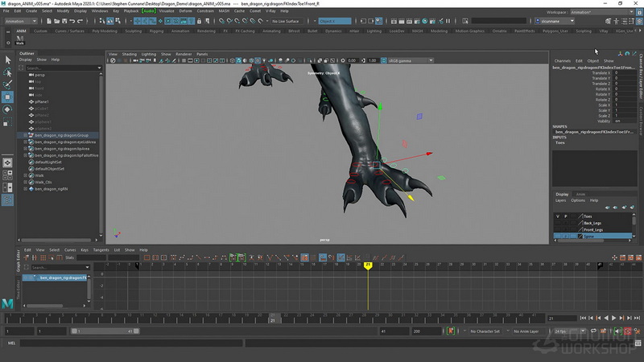Open the sRGB gamma view transform dropdown
Image resolution: width=644 pixels, height=362 pixels.
point(411,60)
